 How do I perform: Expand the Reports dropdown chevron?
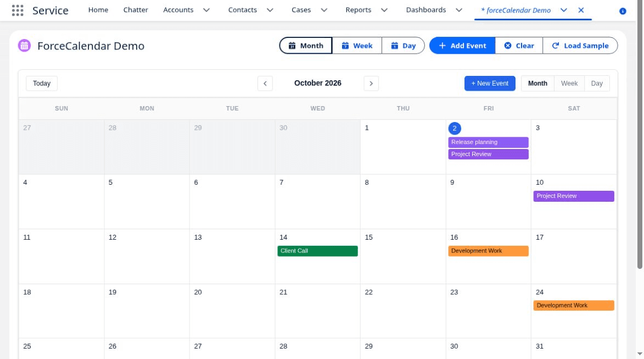pos(384,10)
